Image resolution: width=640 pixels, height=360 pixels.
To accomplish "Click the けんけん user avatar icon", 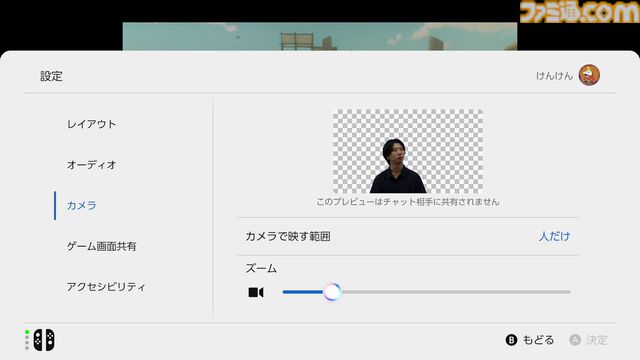I will point(589,75).
